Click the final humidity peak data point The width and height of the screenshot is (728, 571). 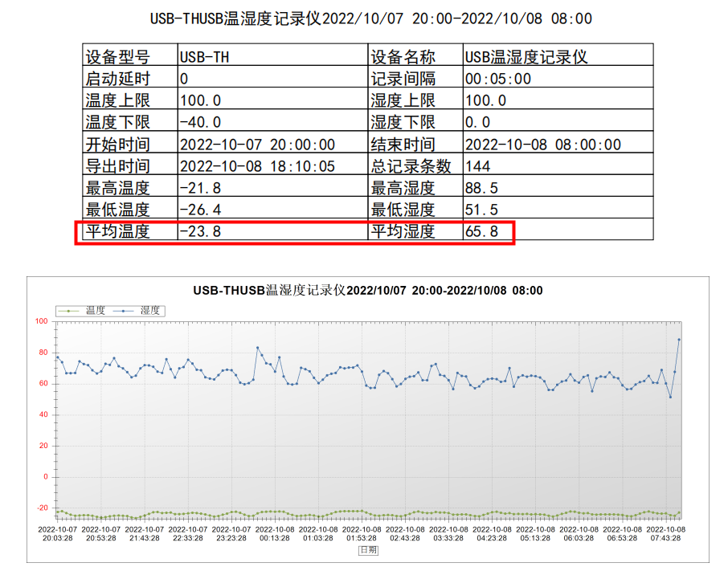(x=679, y=339)
